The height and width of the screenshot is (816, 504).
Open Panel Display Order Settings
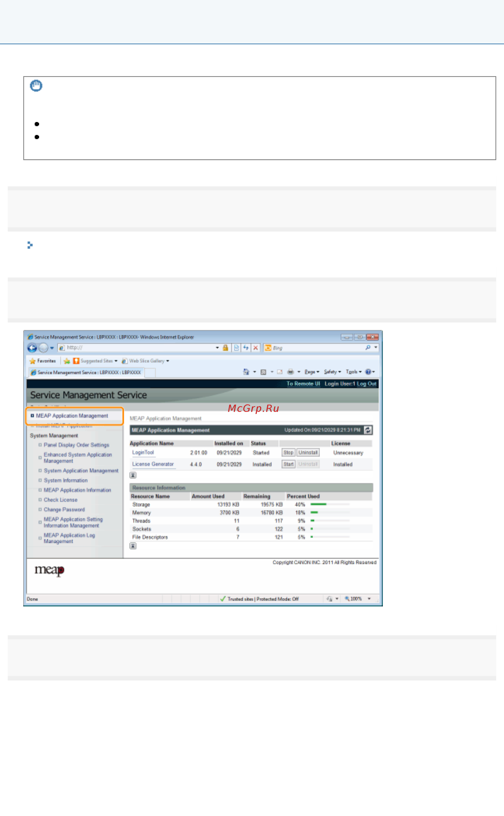(x=76, y=445)
